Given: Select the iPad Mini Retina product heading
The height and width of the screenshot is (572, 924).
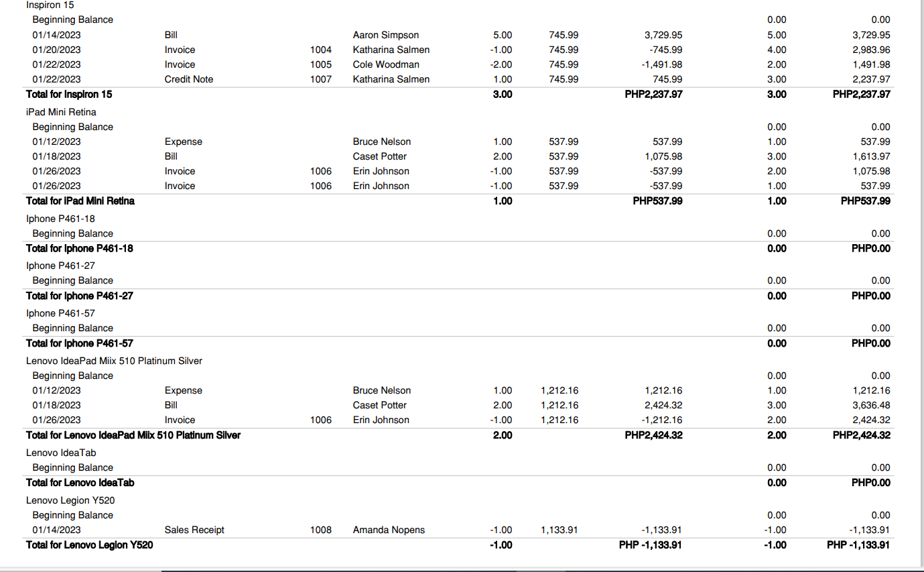Looking at the screenshot, I should tap(61, 112).
